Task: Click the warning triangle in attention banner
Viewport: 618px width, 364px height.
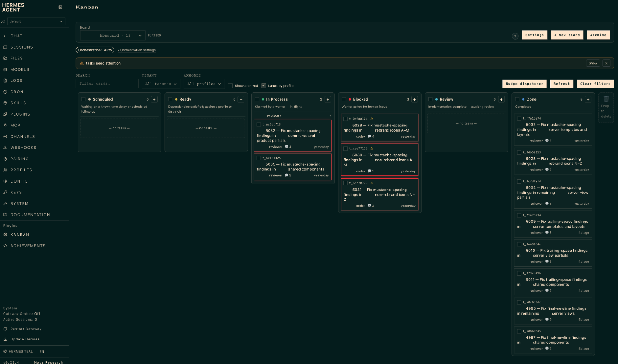Action: pyautogui.click(x=81, y=63)
